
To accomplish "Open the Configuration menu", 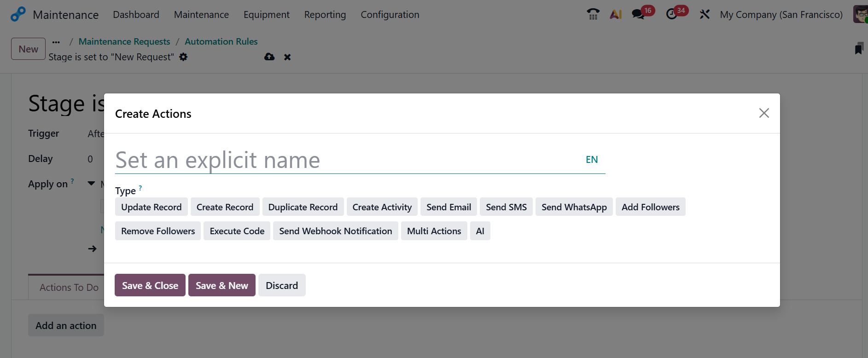I will (390, 15).
